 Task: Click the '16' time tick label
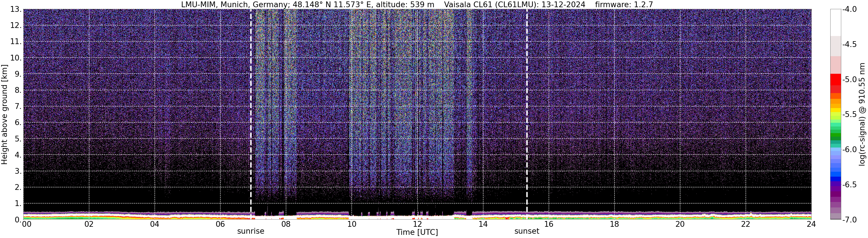(x=548, y=224)
